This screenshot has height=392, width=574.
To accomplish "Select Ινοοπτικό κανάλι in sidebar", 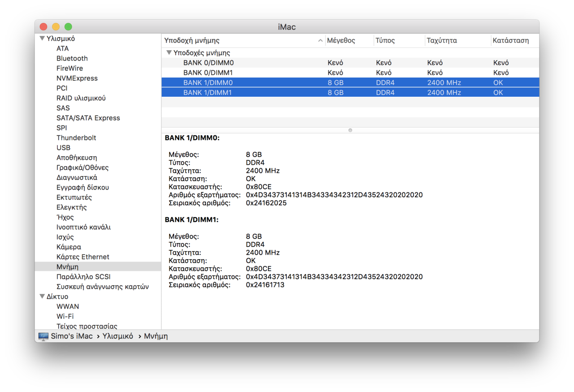I will coord(83,227).
